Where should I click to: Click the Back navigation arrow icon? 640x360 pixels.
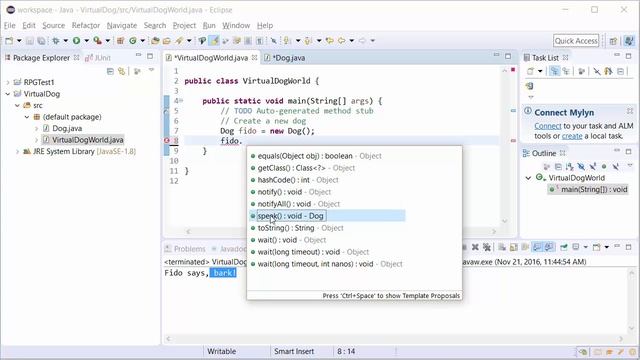click(341, 41)
